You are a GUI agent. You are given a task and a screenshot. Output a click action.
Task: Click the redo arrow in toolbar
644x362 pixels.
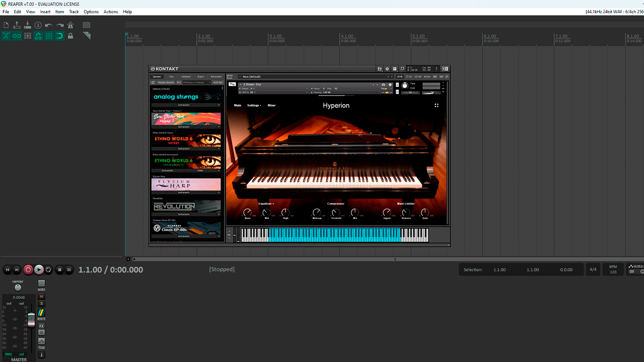coord(60,25)
